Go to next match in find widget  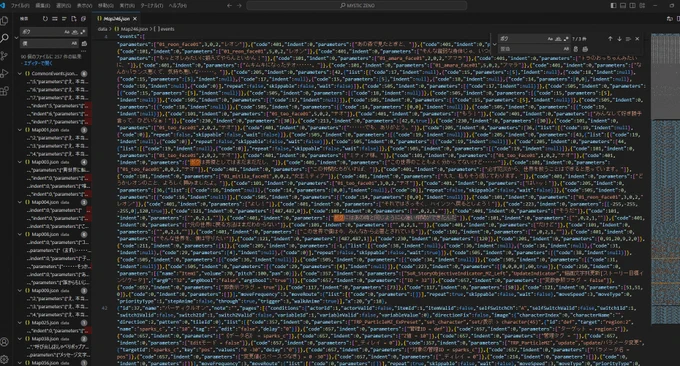click(x=619, y=39)
